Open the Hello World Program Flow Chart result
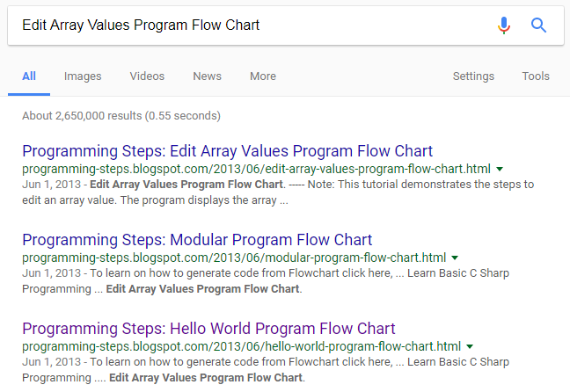This screenshot has height=392, width=570. point(208,329)
